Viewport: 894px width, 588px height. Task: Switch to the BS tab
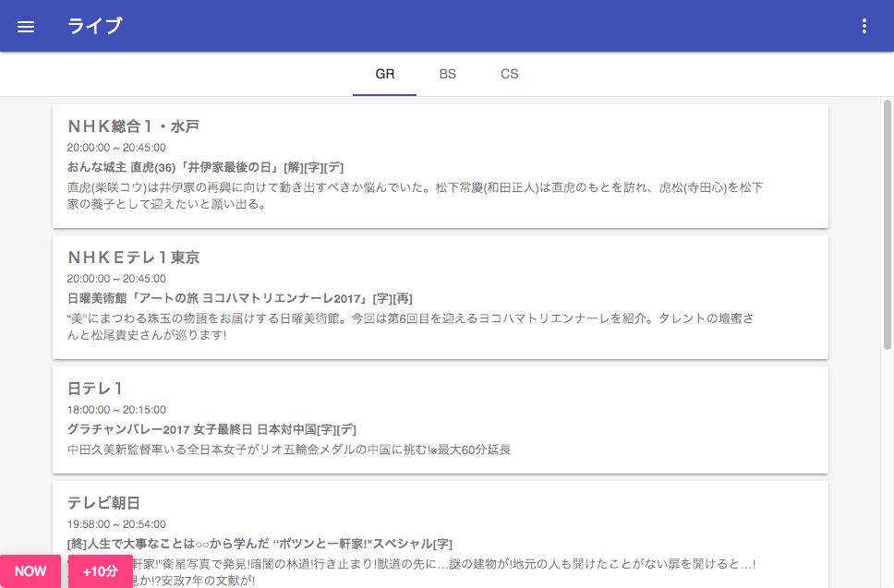448,74
